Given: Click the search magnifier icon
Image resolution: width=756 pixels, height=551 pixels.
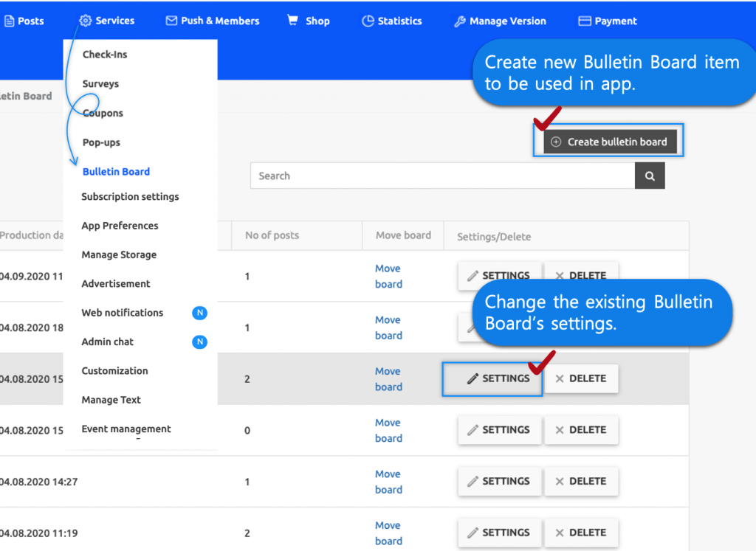Looking at the screenshot, I should [x=649, y=176].
